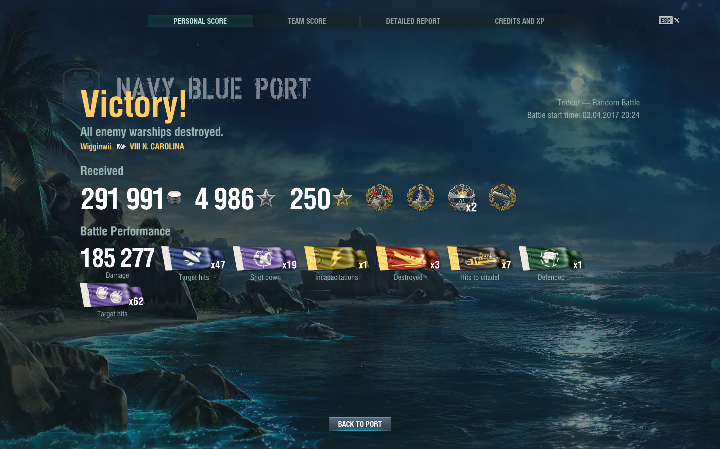This screenshot has width=720, height=449.
Task: Click the last gold-wreath achievement medal
Action: tap(502, 197)
